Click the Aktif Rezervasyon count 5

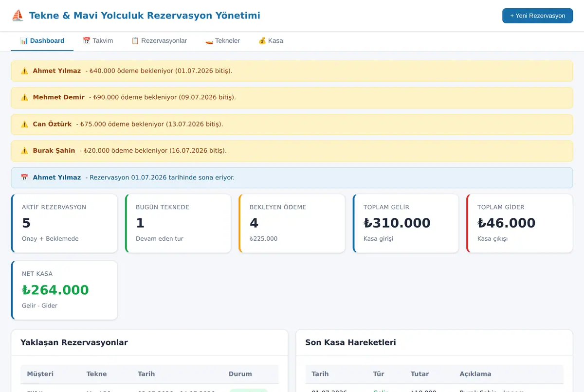point(26,223)
